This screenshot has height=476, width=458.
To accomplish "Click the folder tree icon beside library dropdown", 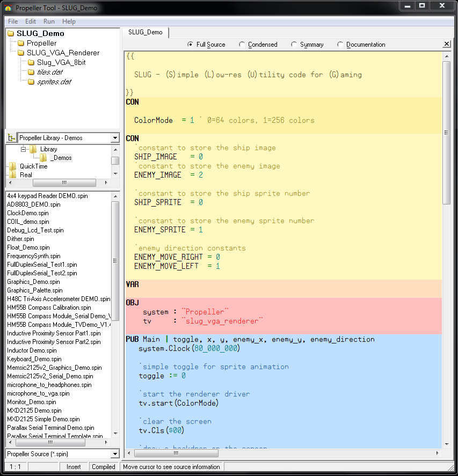I will coord(11,138).
